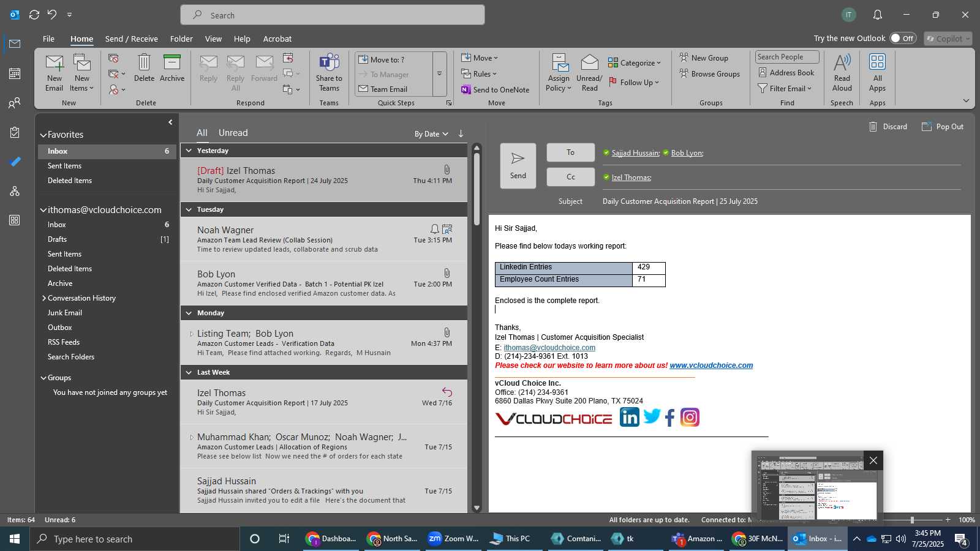Open the Follow Up dropdown
This screenshot has height=551, width=980.
pos(634,82)
